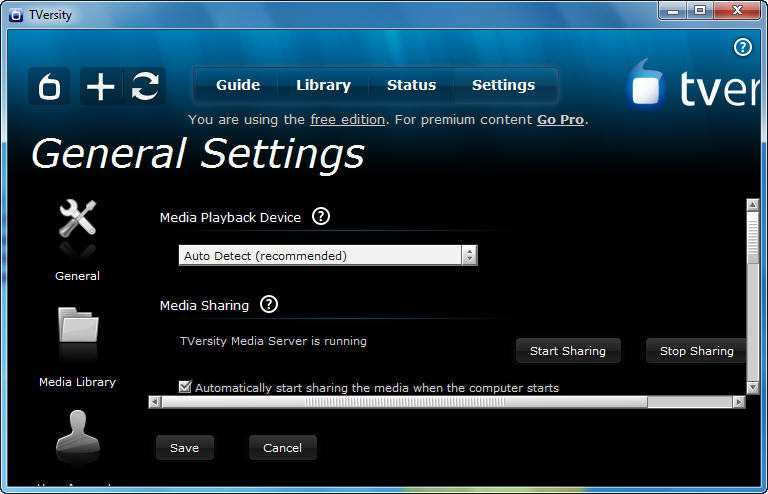Click the refresh arrows icon
768x494 pixels.
(145, 86)
